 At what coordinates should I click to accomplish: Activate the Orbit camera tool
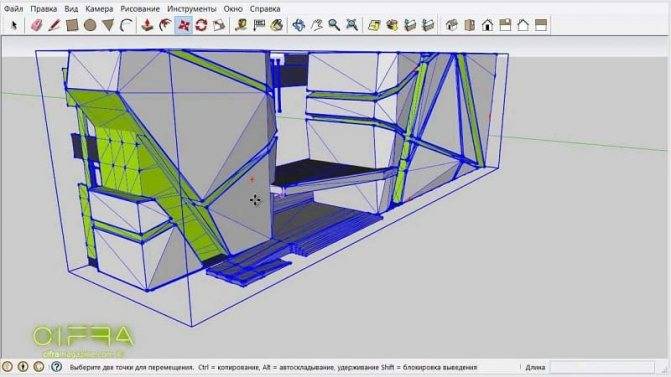tap(298, 25)
